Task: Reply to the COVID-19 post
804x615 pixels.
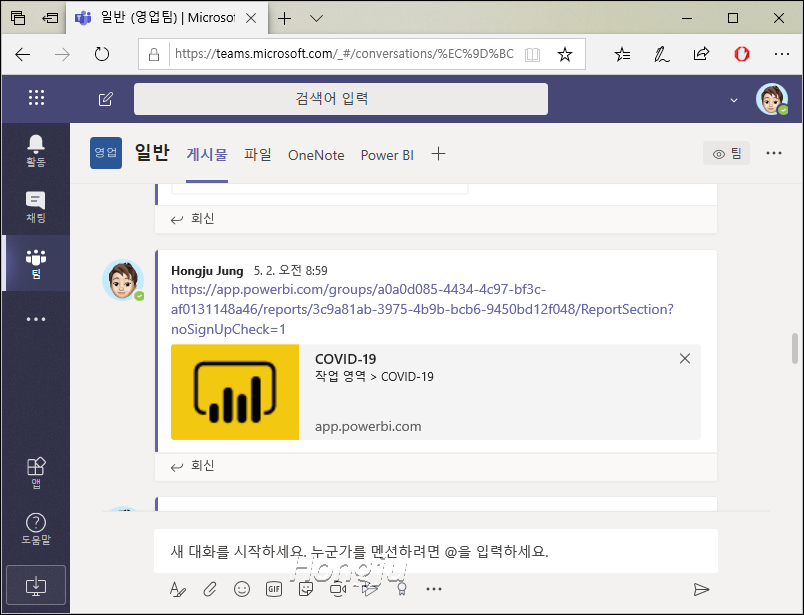Action: [192, 466]
